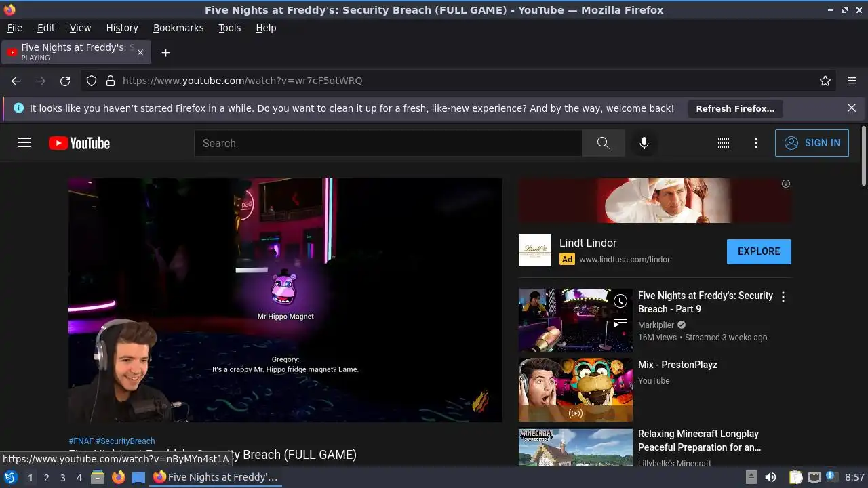Open the YouTube guide hamburger menu
The image size is (868, 488).
coord(24,143)
